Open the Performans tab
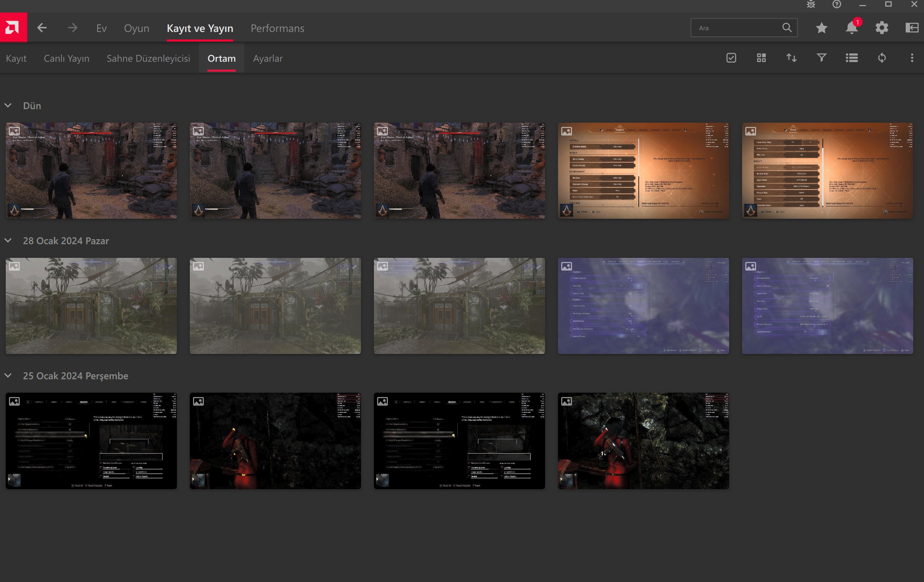This screenshot has width=924, height=582. pos(277,28)
